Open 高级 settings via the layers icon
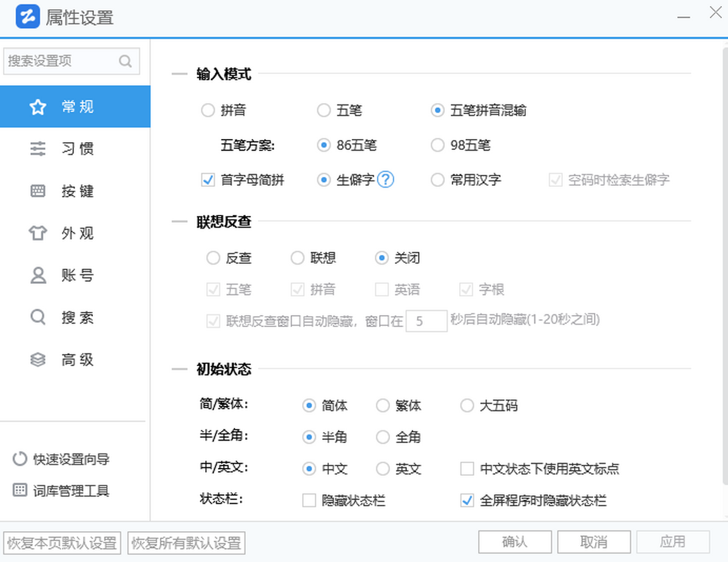Image resolution: width=728 pixels, height=562 pixels. (38, 359)
